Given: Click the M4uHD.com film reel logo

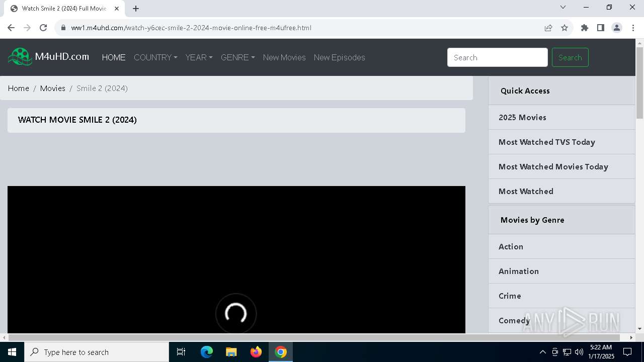Looking at the screenshot, I should click(x=20, y=57).
